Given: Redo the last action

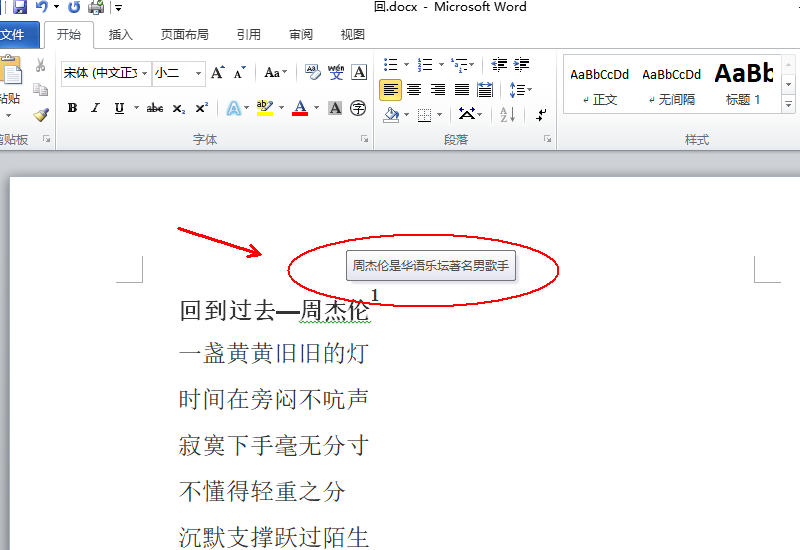Looking at the screenshot, I should (x=74, y=7).
